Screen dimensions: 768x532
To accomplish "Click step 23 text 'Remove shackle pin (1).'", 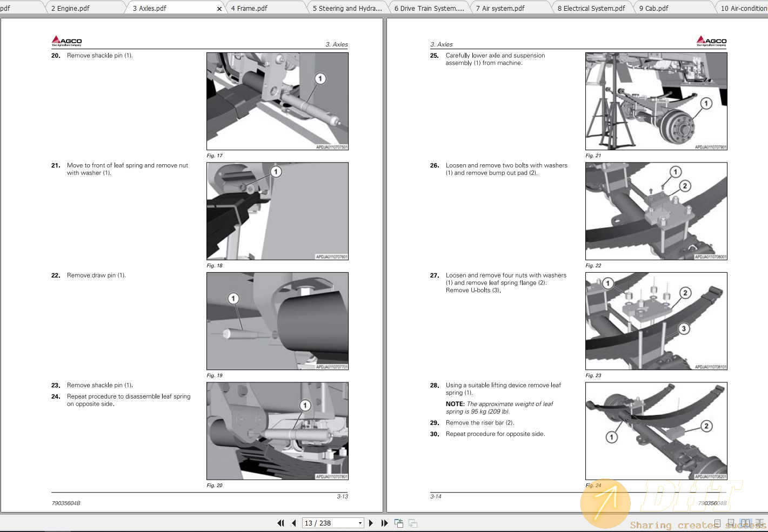I will 100,386.
